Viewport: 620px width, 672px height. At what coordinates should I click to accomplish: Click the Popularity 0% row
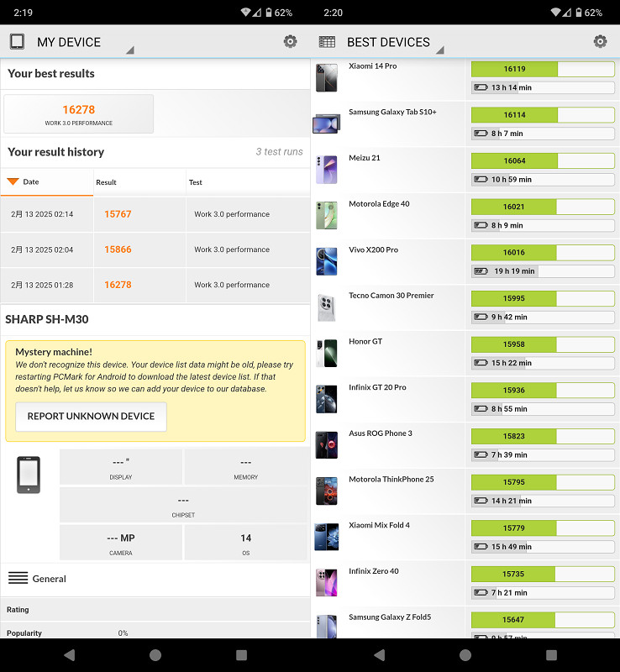click(x=155, y=631)
